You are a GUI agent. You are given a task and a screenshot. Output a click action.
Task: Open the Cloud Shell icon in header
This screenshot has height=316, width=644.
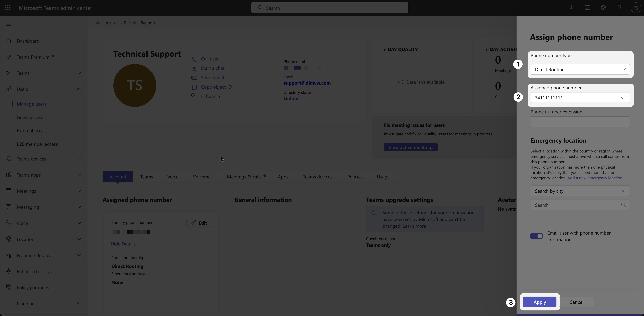(587, 8)
